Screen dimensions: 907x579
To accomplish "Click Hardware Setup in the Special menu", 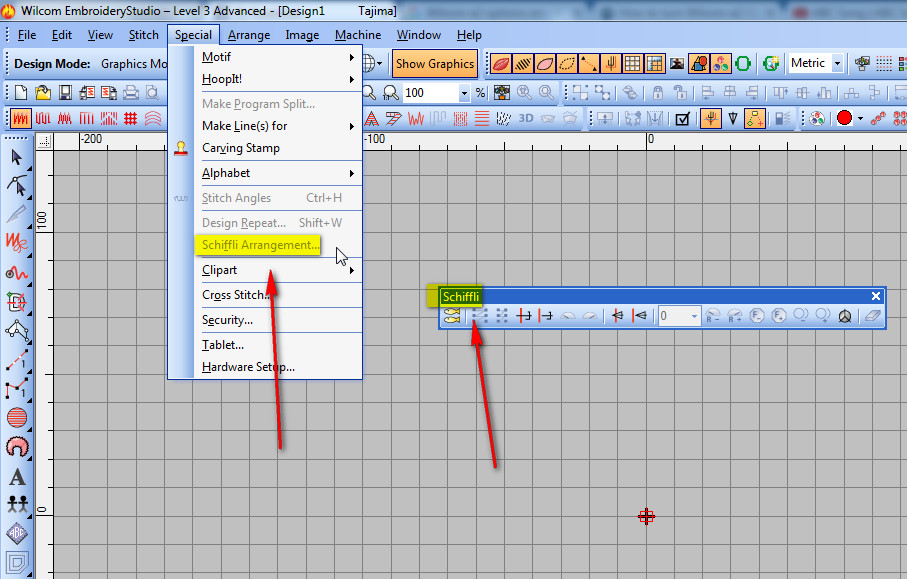I will tap(248, 367).
